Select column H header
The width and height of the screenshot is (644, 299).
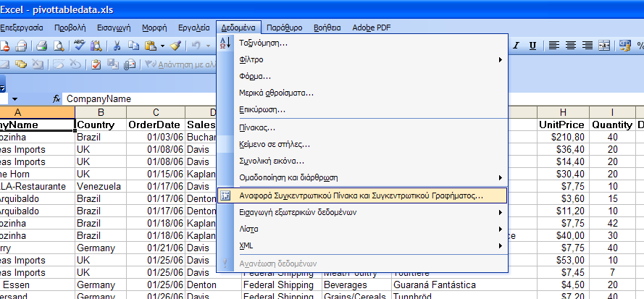click(x=563, y=112)
